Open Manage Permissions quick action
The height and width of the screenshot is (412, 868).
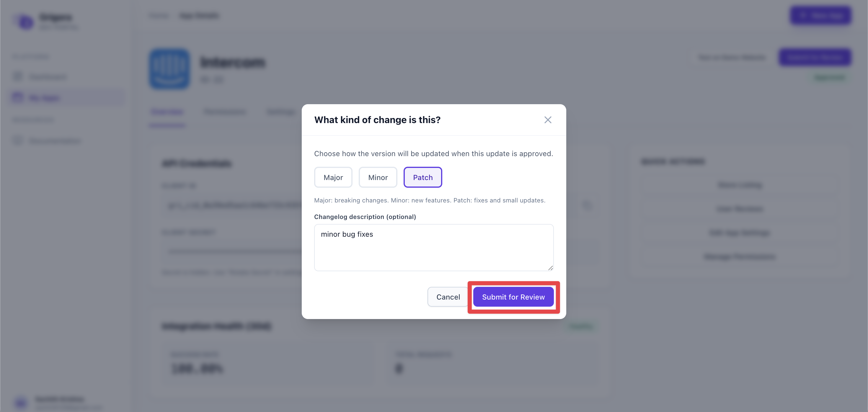[x=739, y=256]
